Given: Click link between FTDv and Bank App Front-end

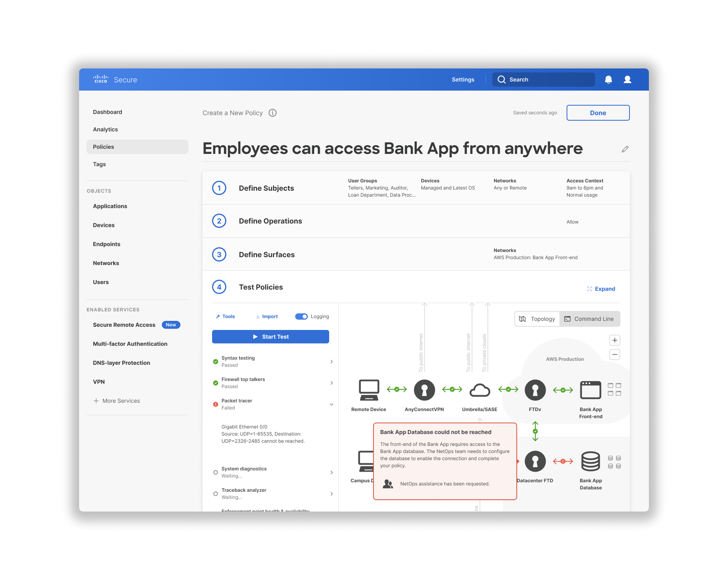Looking at the screenshot, I should pyautogui.click(x=563, y=390).
